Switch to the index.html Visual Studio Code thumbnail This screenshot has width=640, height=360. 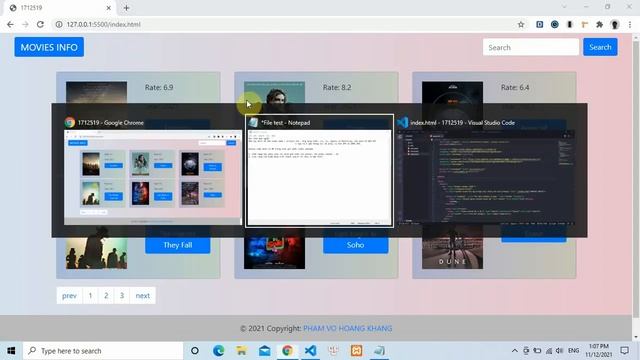click(486, 171)
